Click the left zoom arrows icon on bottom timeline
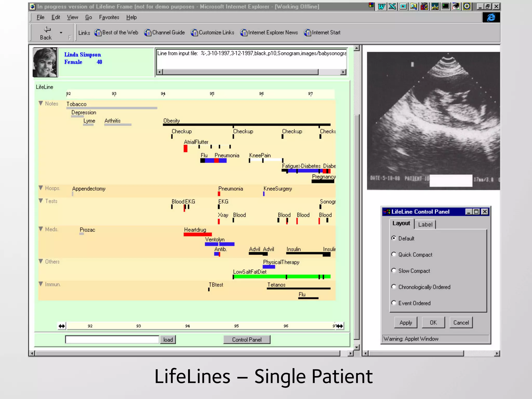 [62, 326]
